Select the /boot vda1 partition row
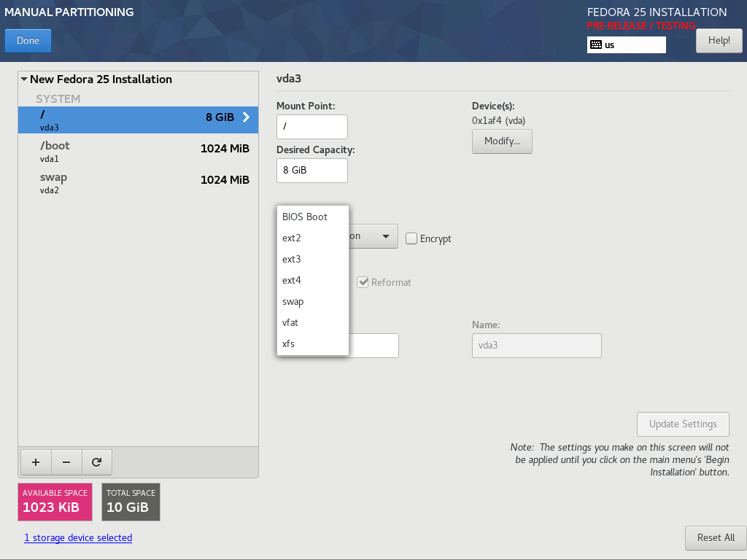Viewport: 747px width, 560px height. click(x=138, y=152)
